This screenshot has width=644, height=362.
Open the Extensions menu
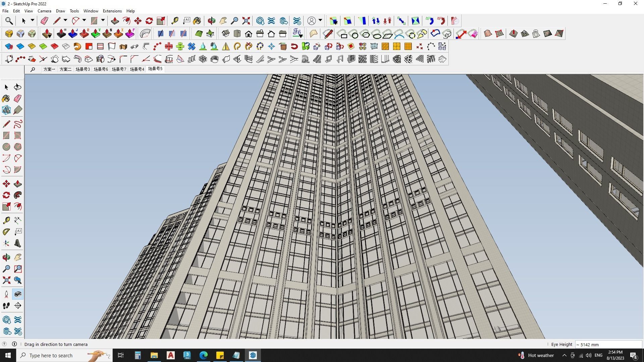[112, 11]
